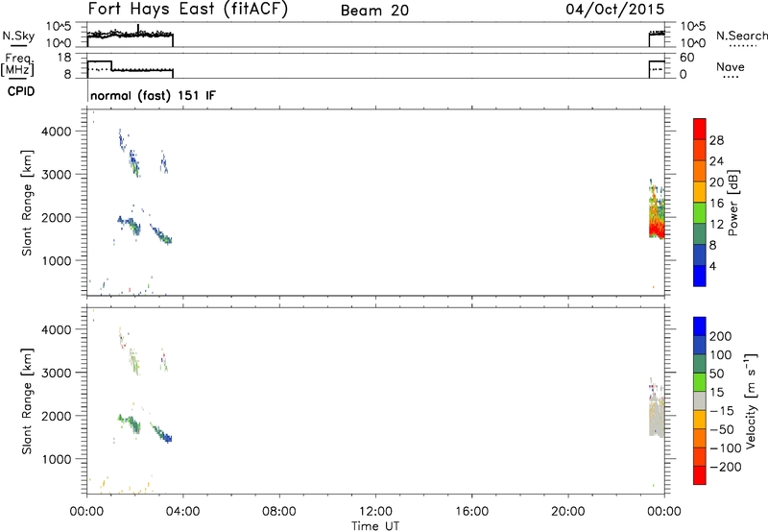Click the 'Nave' label

[730, 67]
